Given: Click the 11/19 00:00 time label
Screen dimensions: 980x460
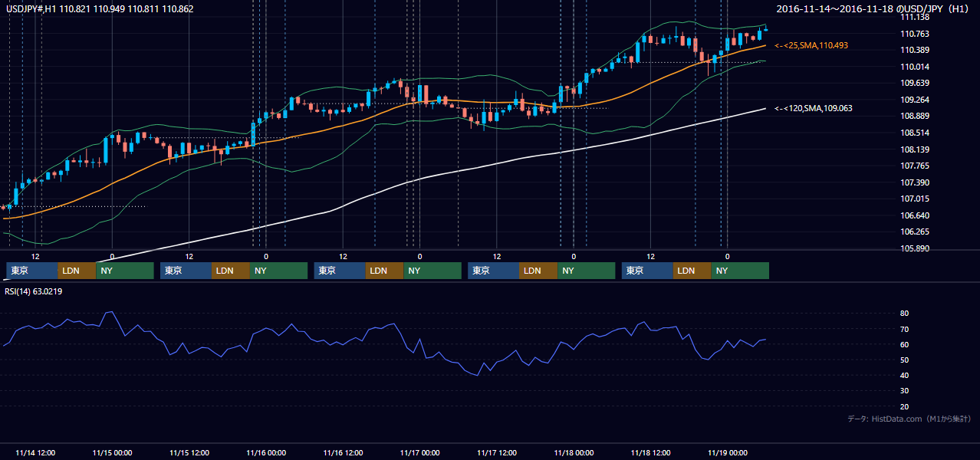Looking at the screenshot, I should [x=728, y=452].
